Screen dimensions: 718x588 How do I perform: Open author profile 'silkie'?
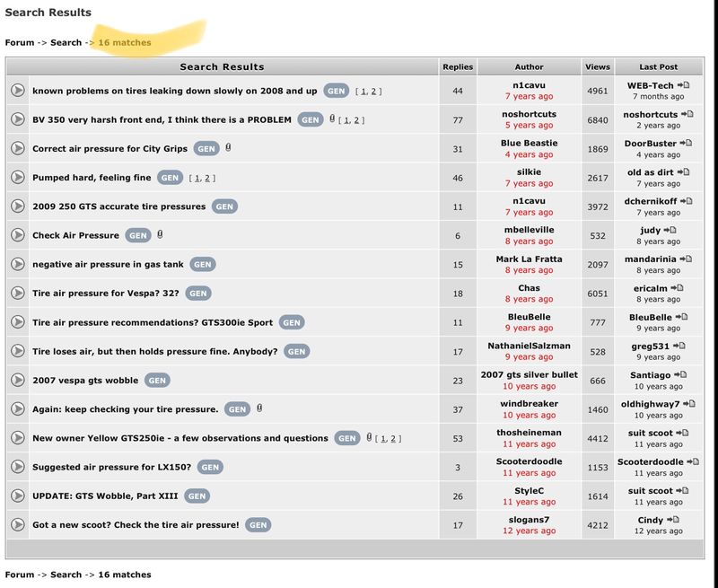click(529, 171)
